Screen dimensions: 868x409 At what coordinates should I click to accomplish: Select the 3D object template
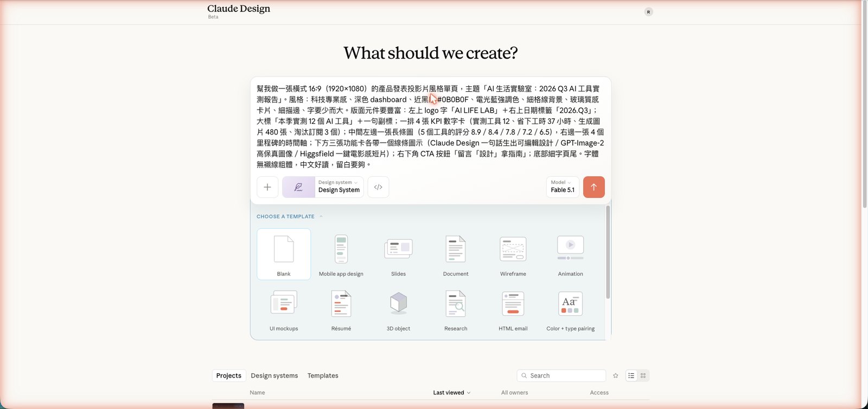399,309
